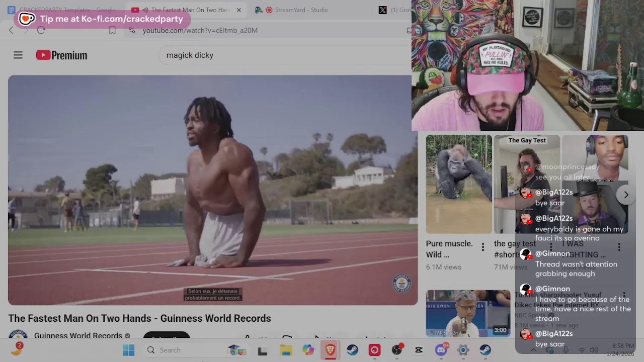Open the Pure muscle gorilla Short
Screen dimensions: 644x362
[459, 184]
